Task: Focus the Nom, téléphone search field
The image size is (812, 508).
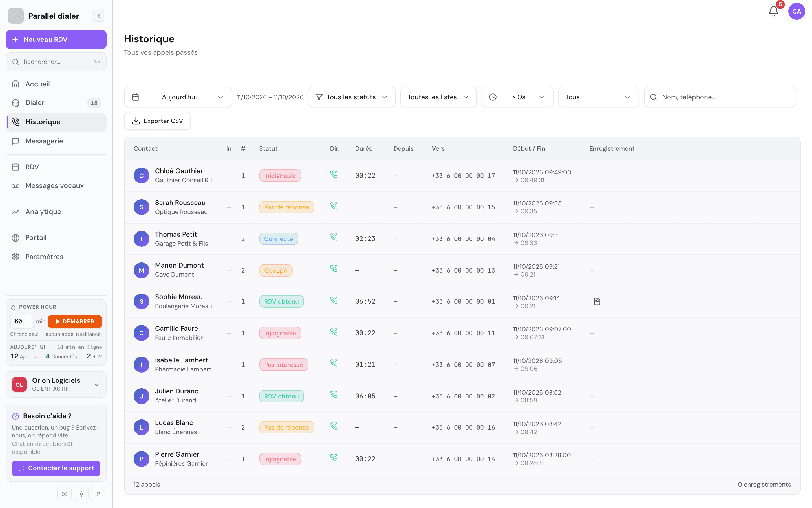Action: [x=720, y=97]
